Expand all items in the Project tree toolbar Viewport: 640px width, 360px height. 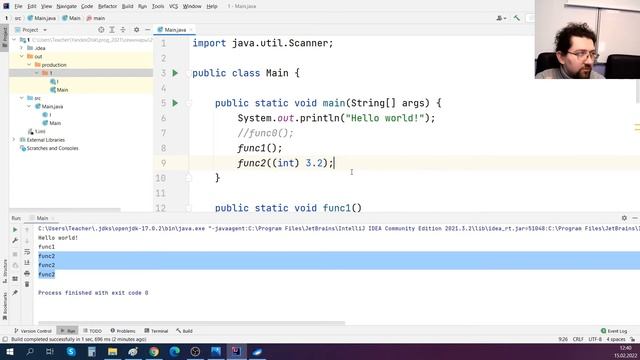[x=112, y=30]
